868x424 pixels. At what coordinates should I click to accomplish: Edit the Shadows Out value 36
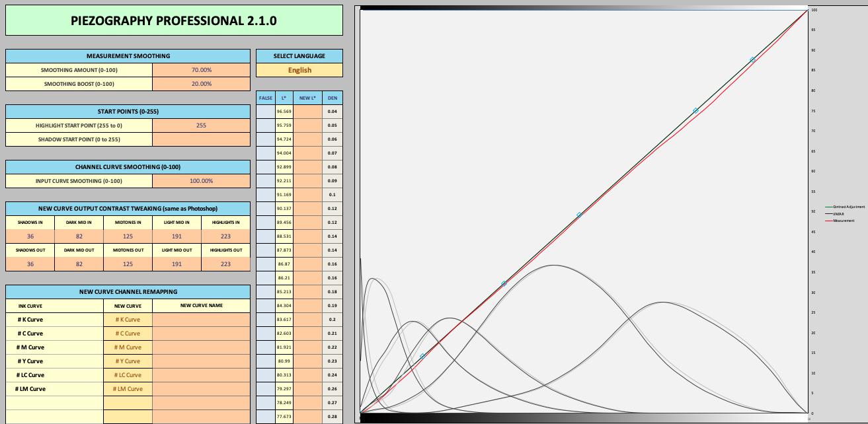[x=30, y=264]
